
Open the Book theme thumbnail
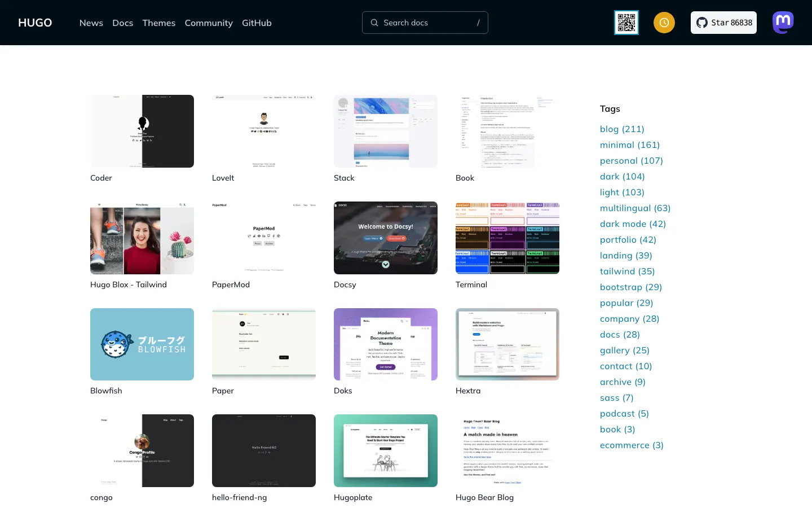pos(507,131)
